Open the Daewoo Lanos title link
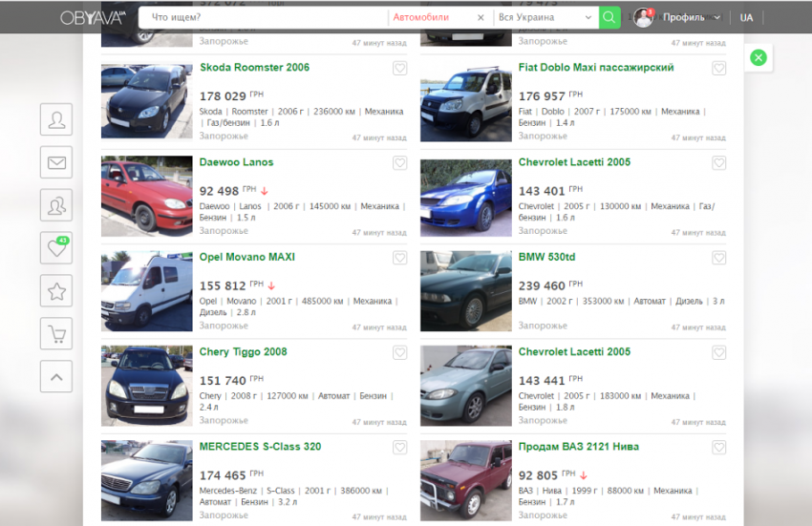Viewport: 812px width, 526px height. point(236,162)
